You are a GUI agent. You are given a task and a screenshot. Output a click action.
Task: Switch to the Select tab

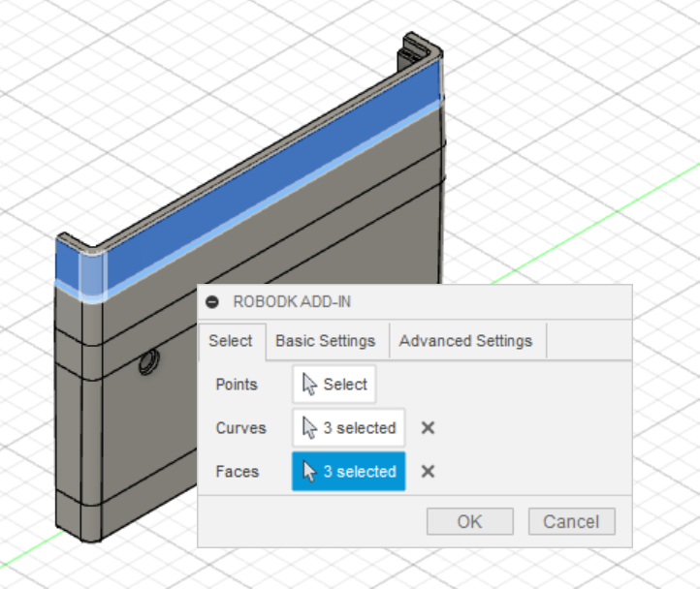pyautogui.click(x=231, y=341)
